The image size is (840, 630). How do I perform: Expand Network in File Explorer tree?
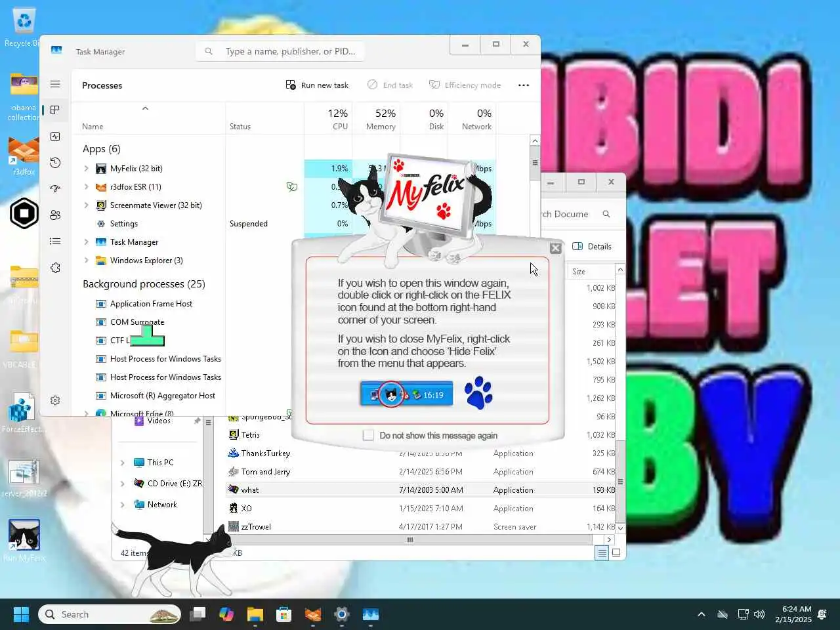[122, 505]
